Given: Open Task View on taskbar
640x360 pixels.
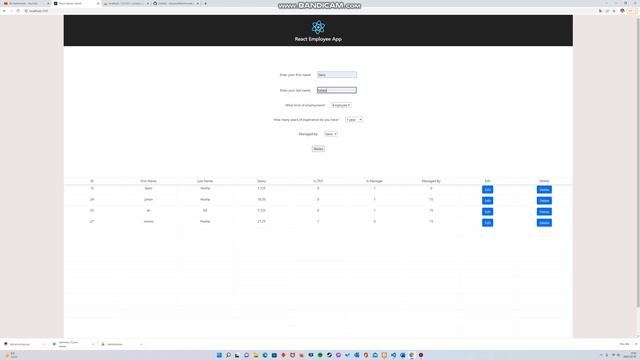Looking at the screenshot, I should click(x=237, y=355).
